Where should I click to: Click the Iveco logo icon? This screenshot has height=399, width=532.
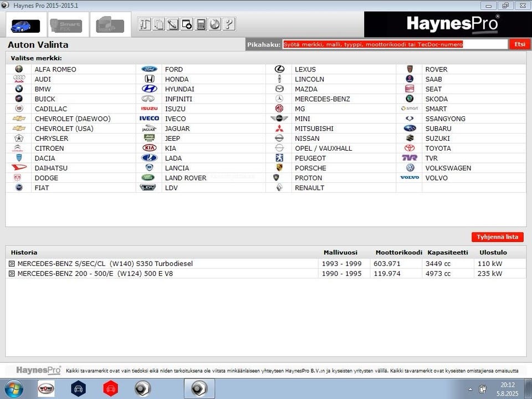click(x=149, y=119)
